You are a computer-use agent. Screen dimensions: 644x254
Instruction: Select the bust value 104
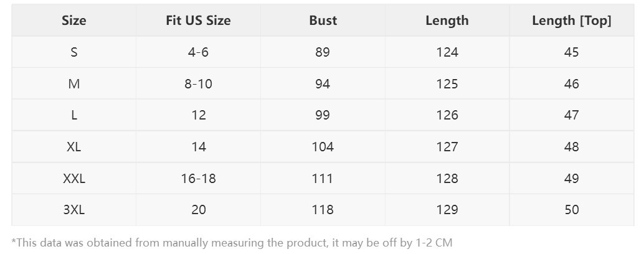tap(323, 147)
